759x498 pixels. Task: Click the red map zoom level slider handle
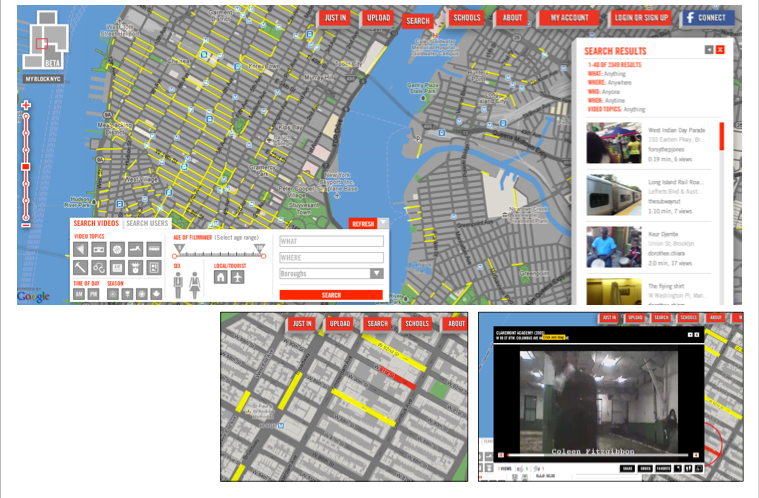(26, 166)
